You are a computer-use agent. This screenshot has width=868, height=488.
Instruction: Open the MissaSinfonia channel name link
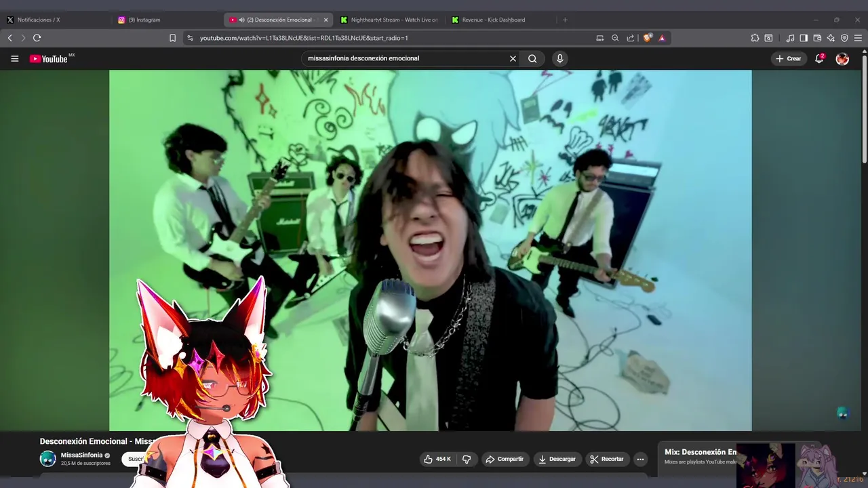[x=81, y=455]
